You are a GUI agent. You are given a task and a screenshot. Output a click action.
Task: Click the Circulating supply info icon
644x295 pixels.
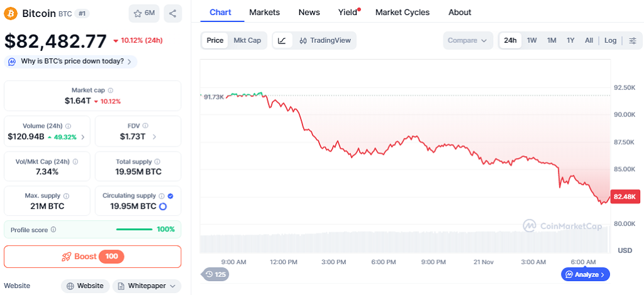pyautogui.click(x=162, y=196)
